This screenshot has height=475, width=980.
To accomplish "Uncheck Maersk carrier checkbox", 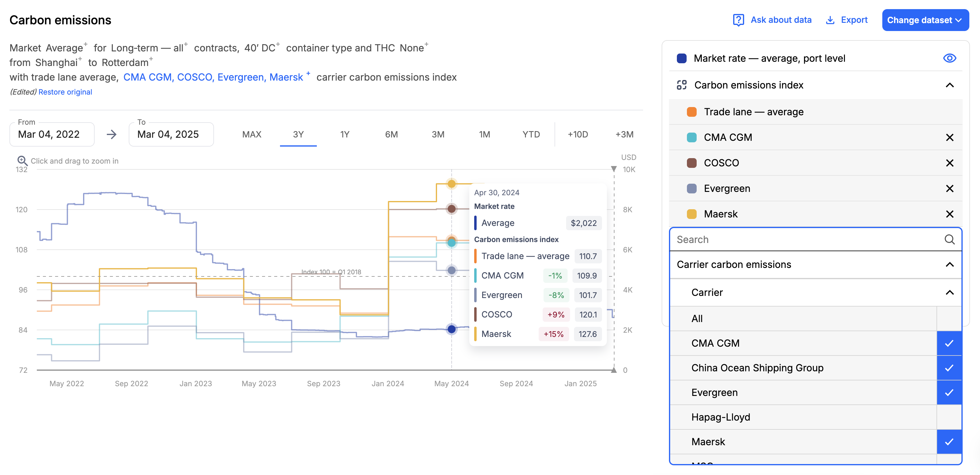I will coord(949,442).
